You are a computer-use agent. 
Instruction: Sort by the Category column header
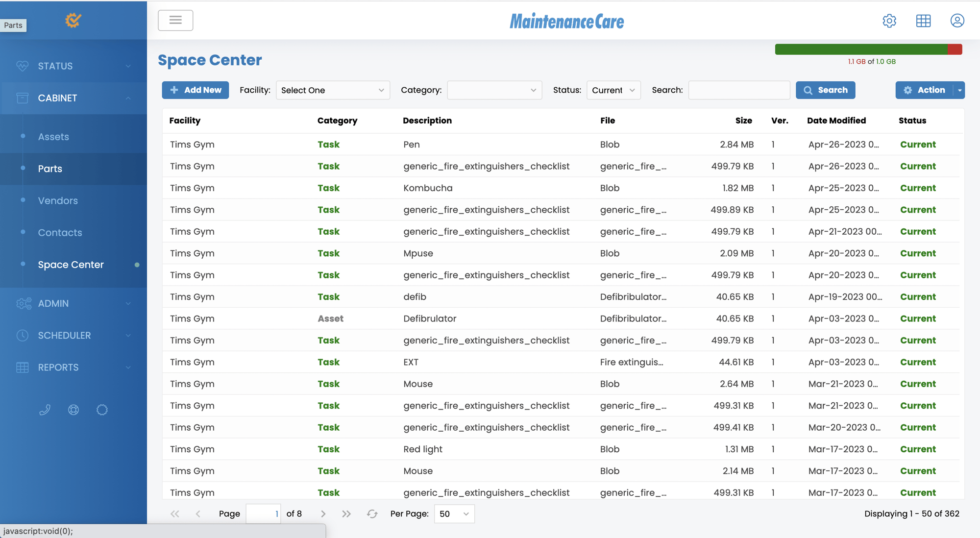(337, 121)
